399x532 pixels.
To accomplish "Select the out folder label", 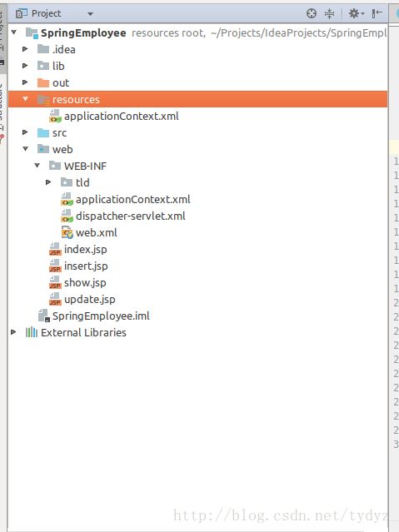I will [61, 82].
